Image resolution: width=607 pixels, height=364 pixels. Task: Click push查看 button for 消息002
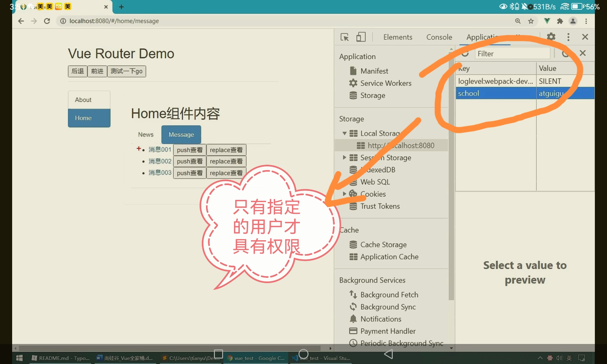(x=190, y=161)
